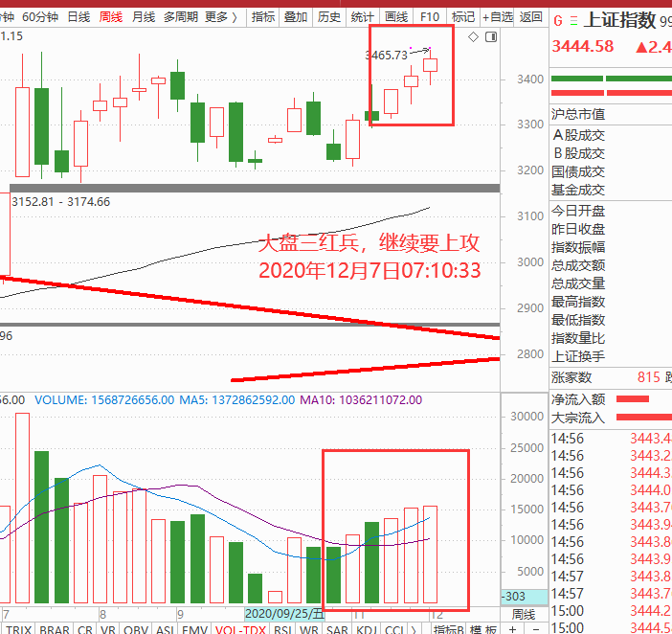Toggle the side panel layout icon

click(x=491, y=36)
